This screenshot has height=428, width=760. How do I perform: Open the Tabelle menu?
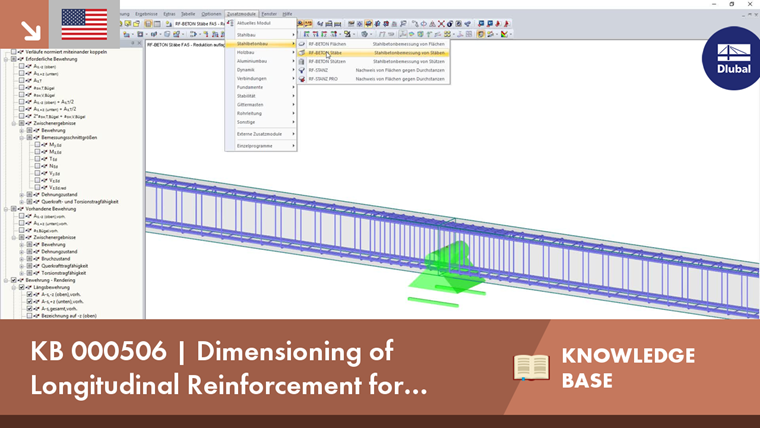[x=188, y=14]
